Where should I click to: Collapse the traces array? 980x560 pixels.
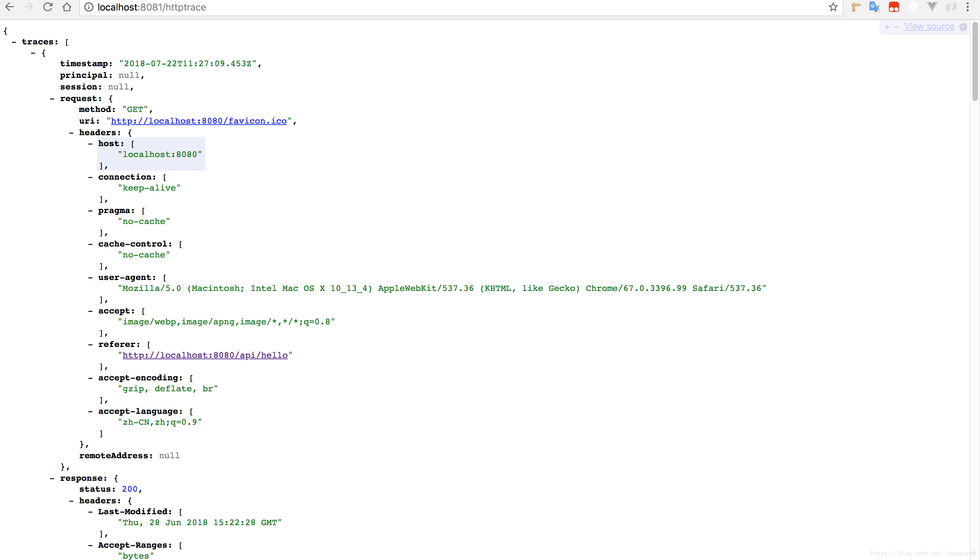(x=14, y=42)
